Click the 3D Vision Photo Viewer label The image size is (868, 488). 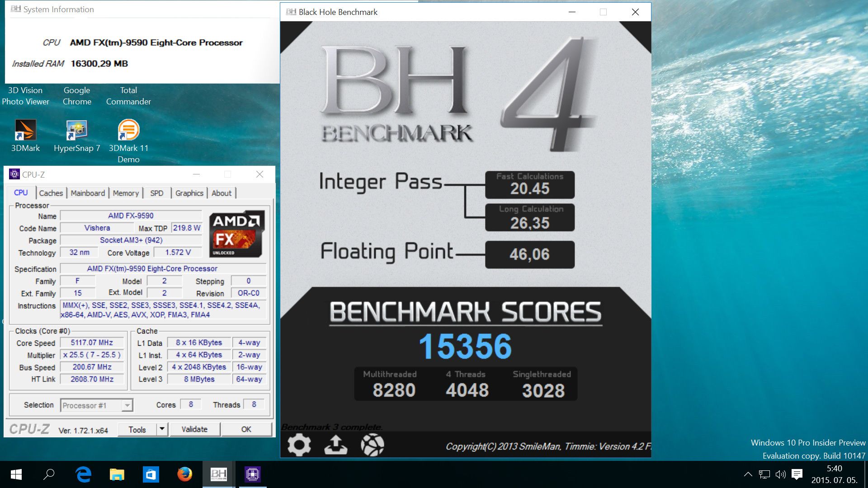pyautogui.click(x=25, y=96)
